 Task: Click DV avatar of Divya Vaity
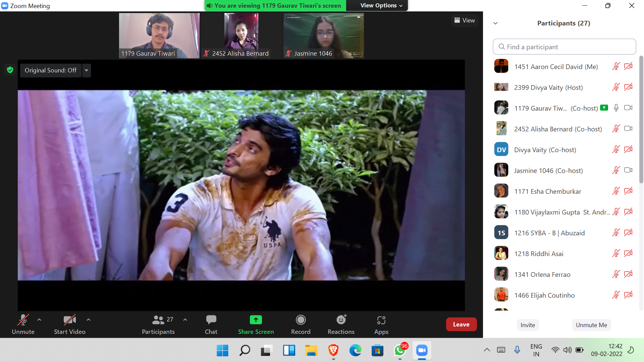point(501,149)
